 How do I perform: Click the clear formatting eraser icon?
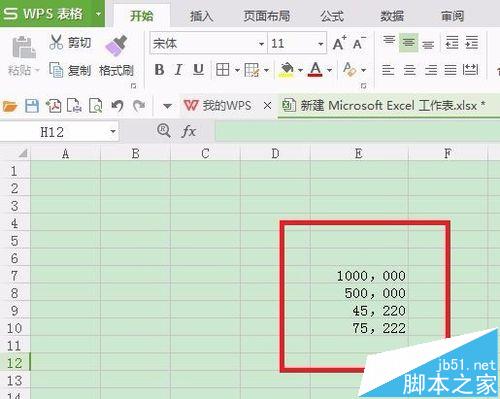pos(349,70)
